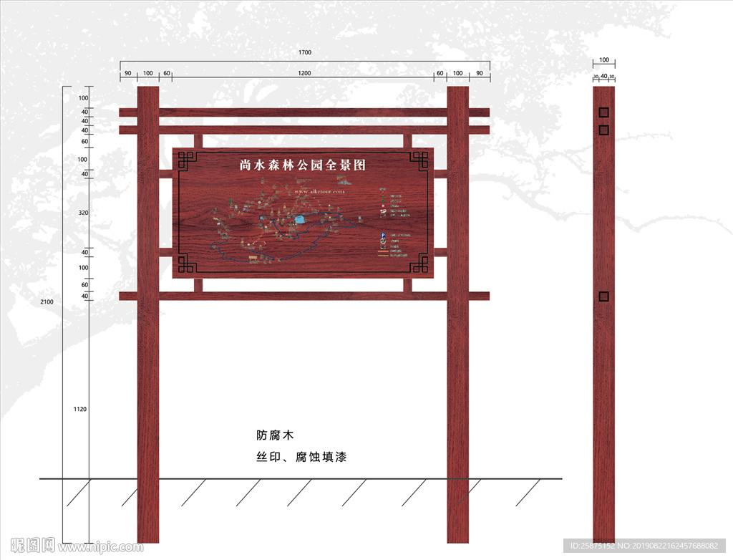
Task: Select the left wooden post of the front view
Action: point(148,314)
